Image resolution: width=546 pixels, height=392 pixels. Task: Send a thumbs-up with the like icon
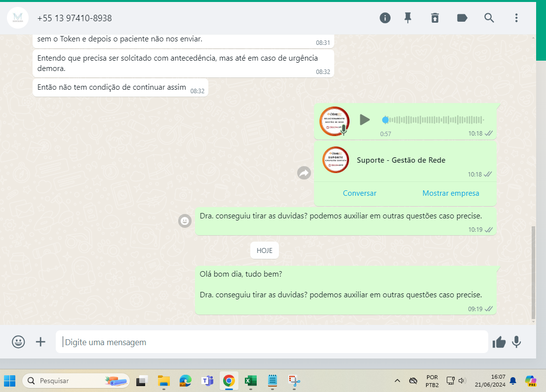coord(499,342)
